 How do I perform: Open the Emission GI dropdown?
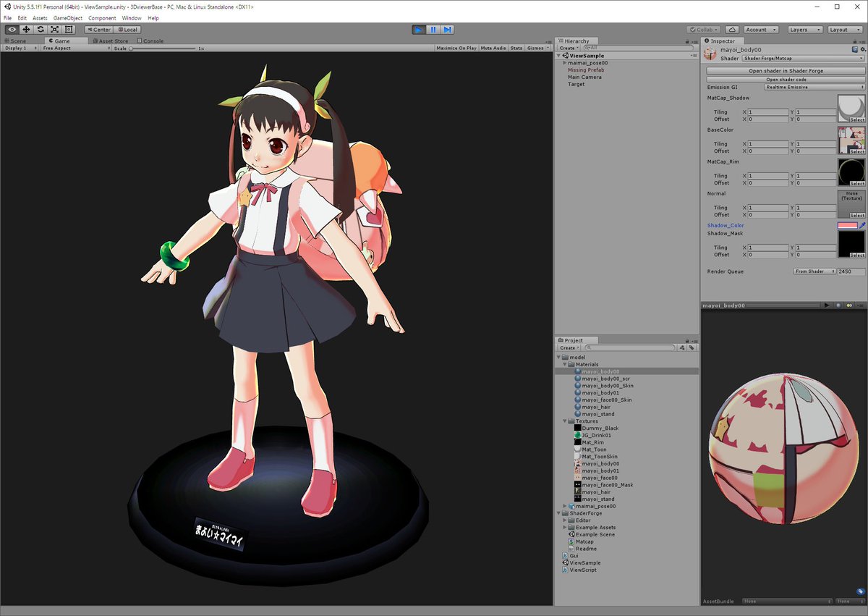[814, 87]
